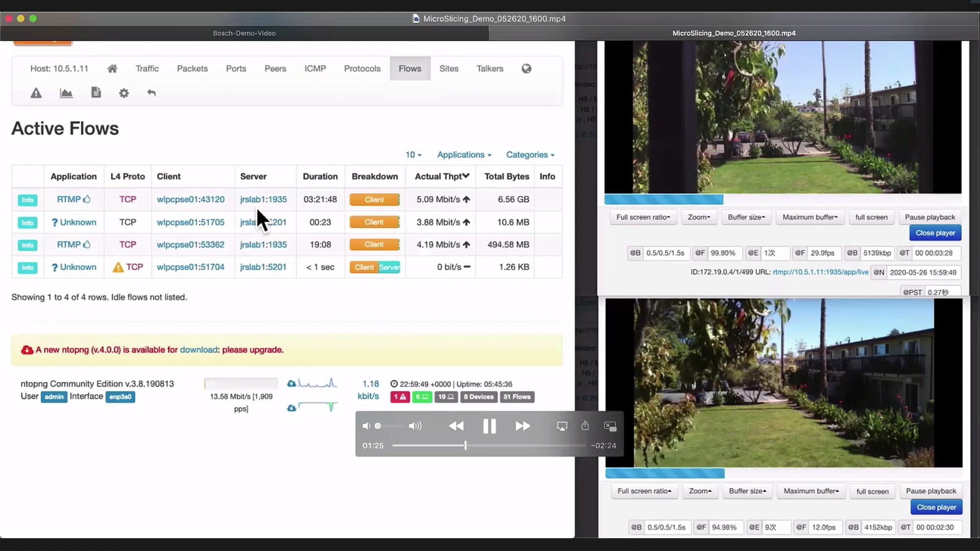This screenshot has height=551, width=980.
Task: Open the wlpcpse01:43120 client link
Action: 191,199
